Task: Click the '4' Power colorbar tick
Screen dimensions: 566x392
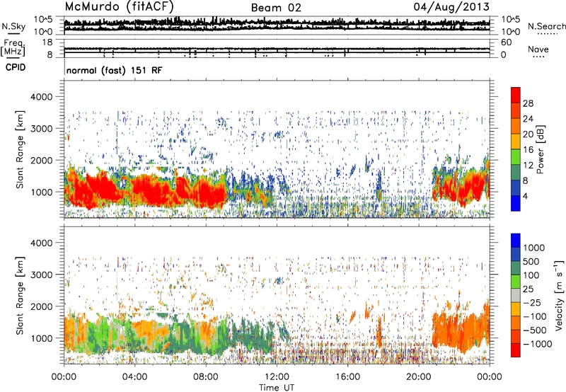Action: [x=526, y=196]
